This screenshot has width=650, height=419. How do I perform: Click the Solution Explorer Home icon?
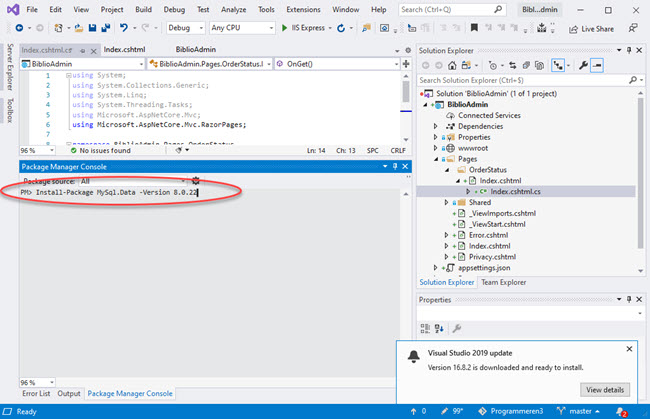452,65
